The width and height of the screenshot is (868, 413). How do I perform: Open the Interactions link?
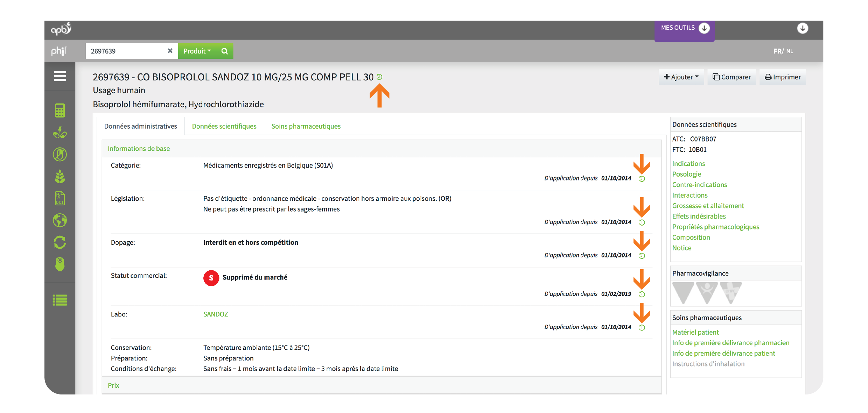(x=689, y=195)
